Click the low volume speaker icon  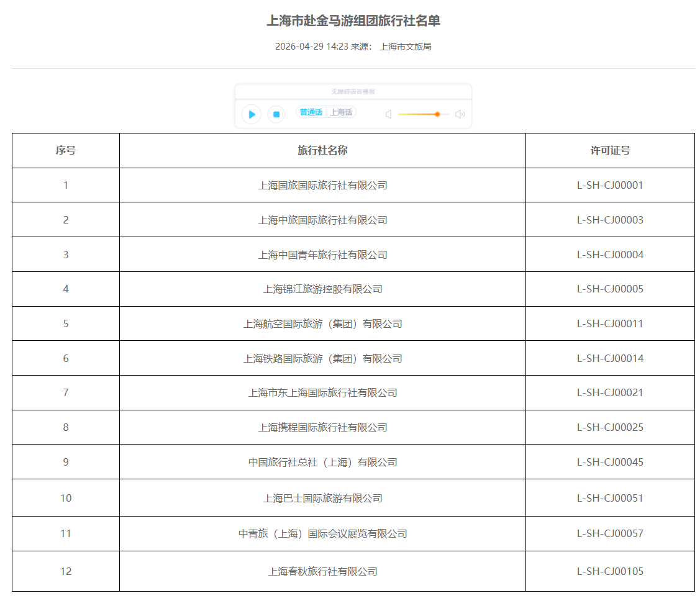tap(388, 114)
